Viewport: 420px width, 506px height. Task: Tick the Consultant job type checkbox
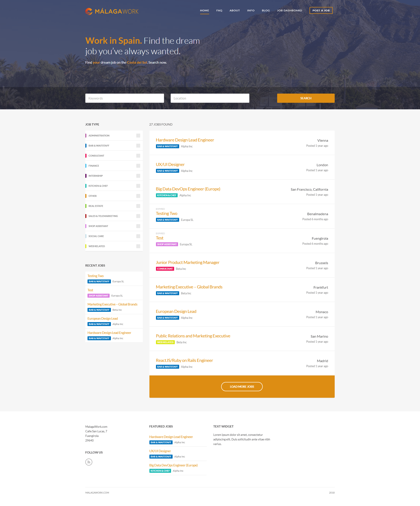(x=138, y=156)
